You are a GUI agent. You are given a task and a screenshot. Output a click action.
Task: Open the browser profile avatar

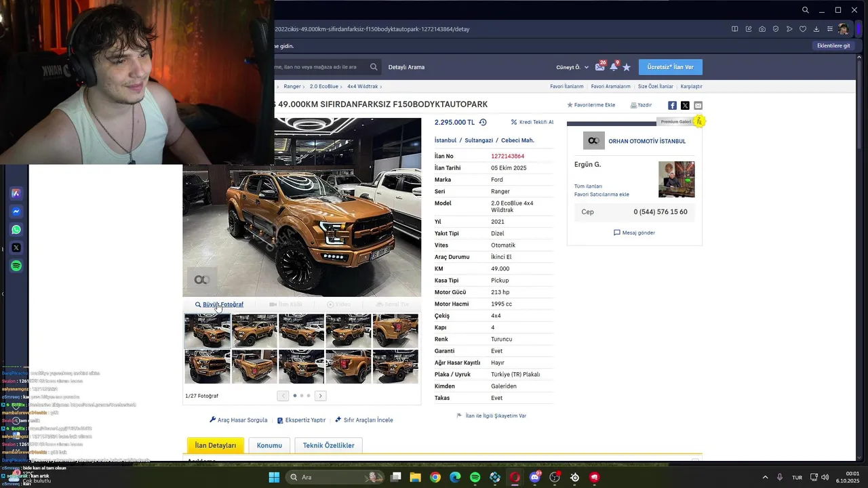pyautogui.click(x=844, y=29)
